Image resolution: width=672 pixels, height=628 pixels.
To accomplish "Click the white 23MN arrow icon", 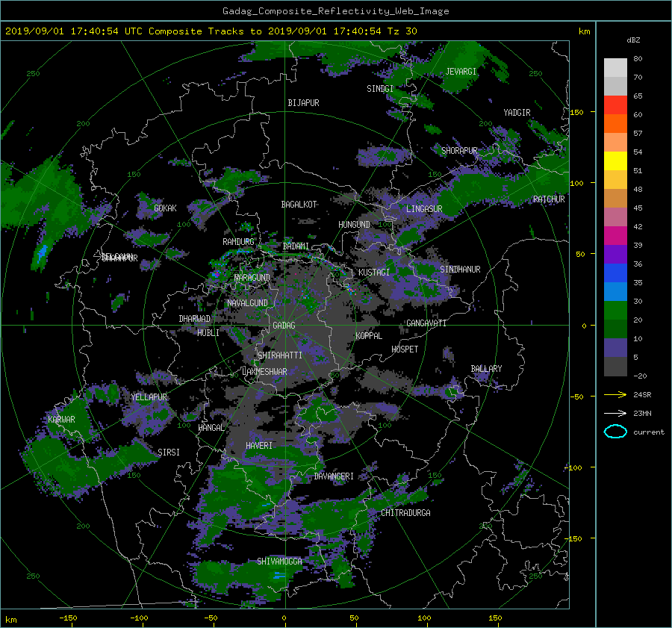I will tap(615, 413).
